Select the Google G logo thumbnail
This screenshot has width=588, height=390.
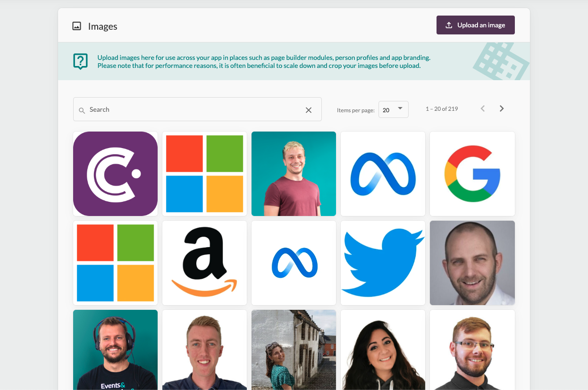(472, 174)
